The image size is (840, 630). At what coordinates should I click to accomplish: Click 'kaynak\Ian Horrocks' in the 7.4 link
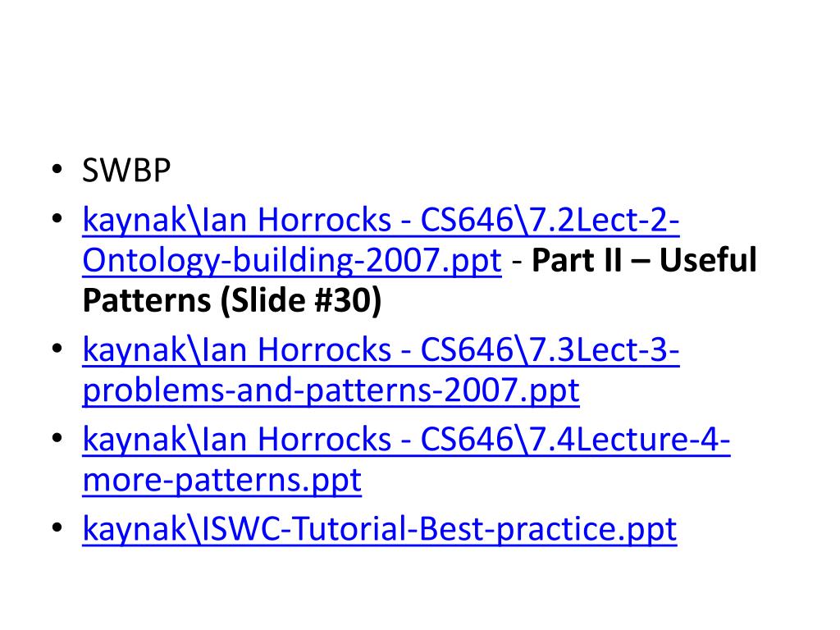(237, 440)
